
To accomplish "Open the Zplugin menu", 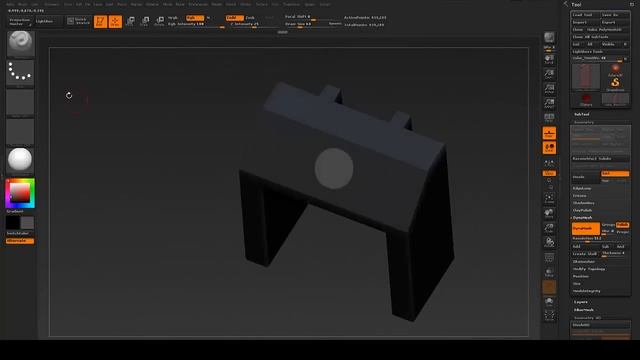I will point(310,4).
